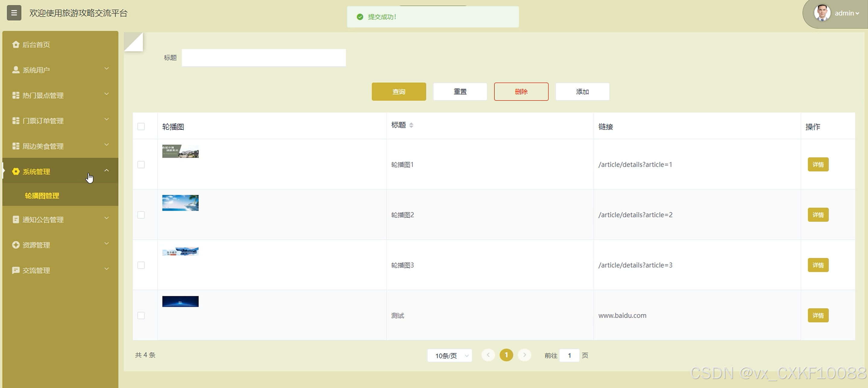Click the admin avatar picture
This screenshot has width=868, height=388.
(x=822, y=13)
